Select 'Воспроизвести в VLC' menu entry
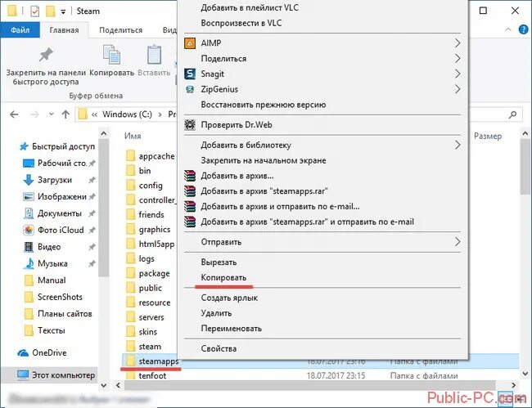 (241, 23)
